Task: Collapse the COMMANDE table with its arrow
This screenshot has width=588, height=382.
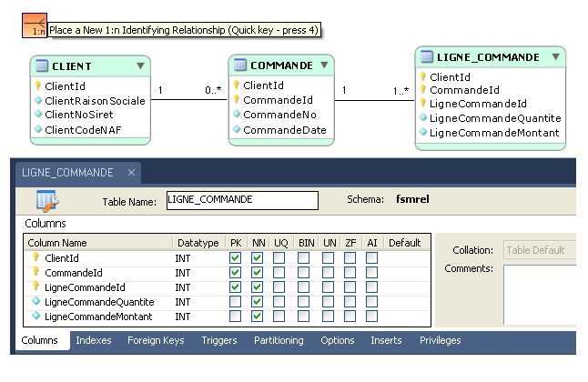Action: click(x=324, y=65)
